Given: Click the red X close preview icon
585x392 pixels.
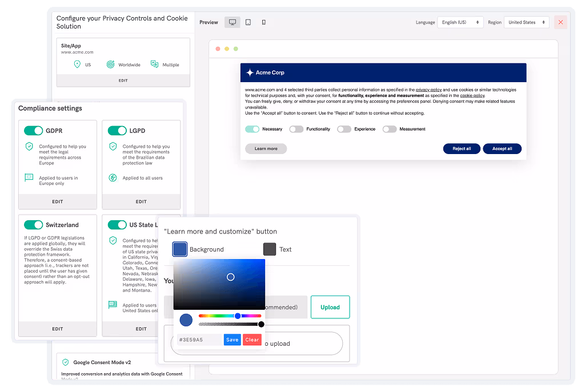Looking at the screenshot, I should pos(560,22).
